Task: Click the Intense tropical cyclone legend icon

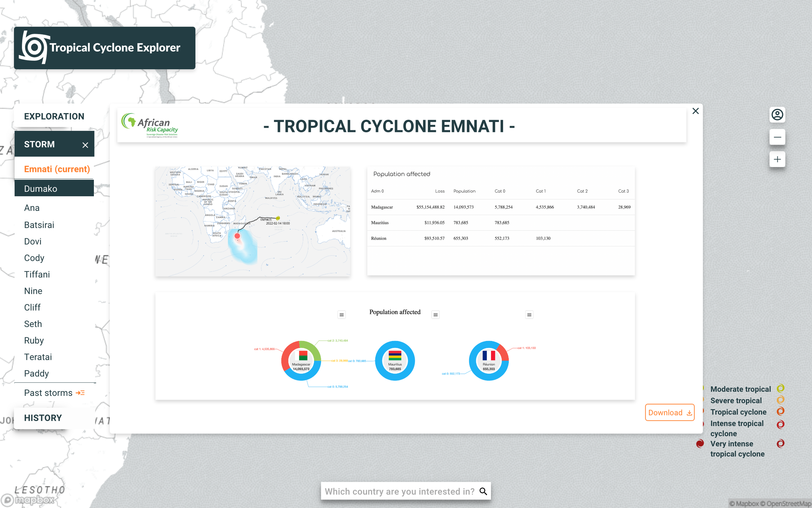Action: (x=780, y=424)
